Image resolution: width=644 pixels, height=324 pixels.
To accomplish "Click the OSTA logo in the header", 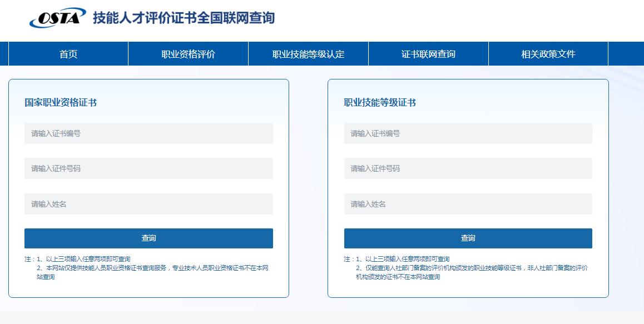I will coord(57,18).
